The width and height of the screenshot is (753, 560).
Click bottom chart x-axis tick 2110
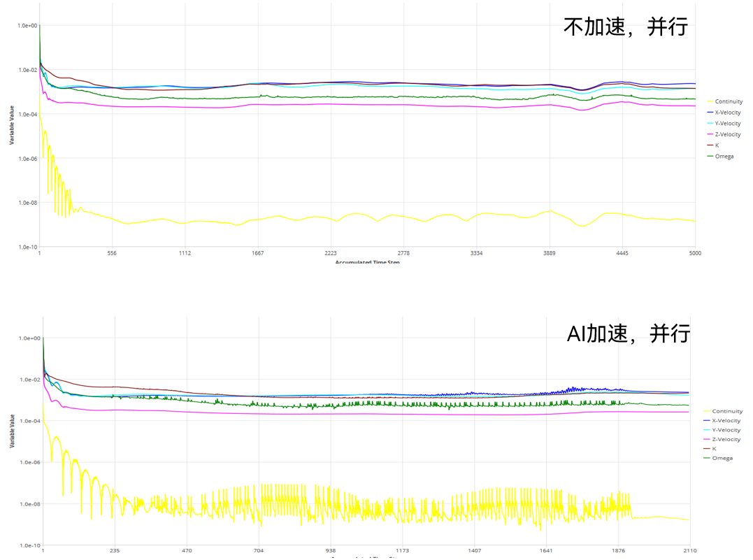click(690, 551)
